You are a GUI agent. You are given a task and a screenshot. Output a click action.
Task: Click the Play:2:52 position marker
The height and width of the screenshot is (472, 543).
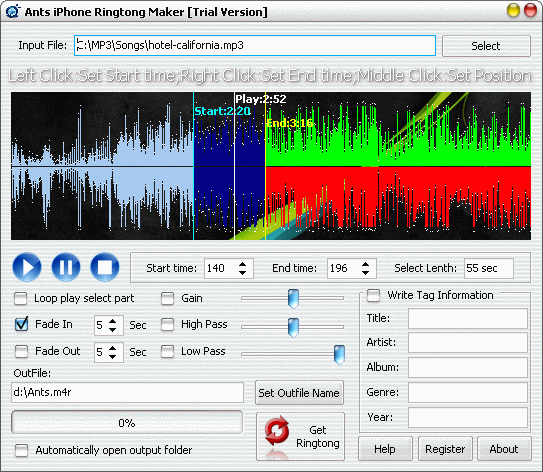click(261, 99)
